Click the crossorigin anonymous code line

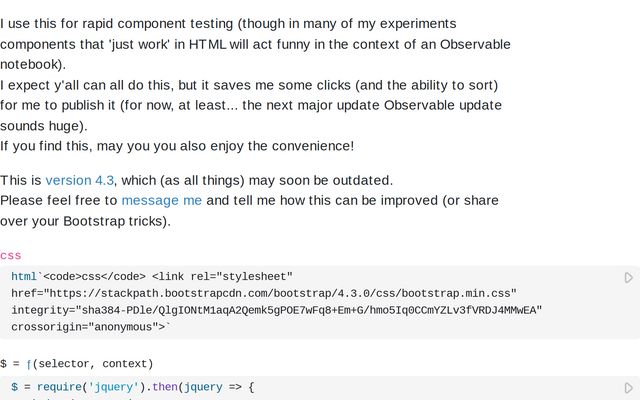[x=90, y=327]
